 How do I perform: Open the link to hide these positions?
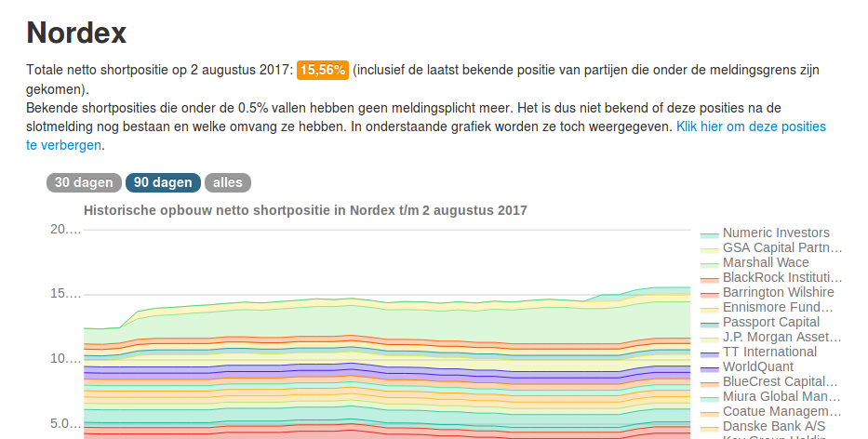[426, 136]
